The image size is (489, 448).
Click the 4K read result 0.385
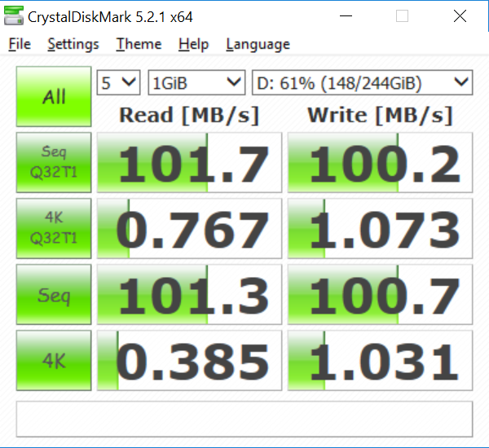189,361
